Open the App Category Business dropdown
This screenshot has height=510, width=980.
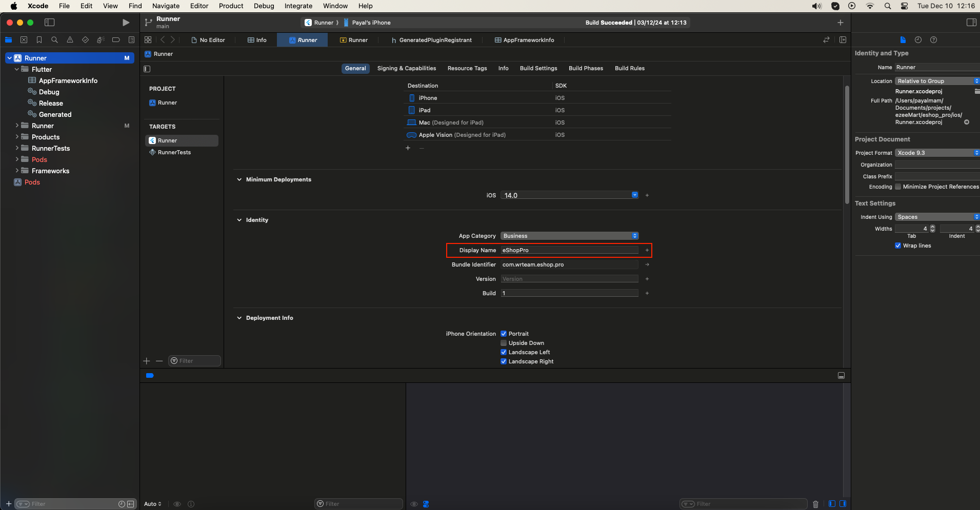pyautogui.click(x=569, y=236)
